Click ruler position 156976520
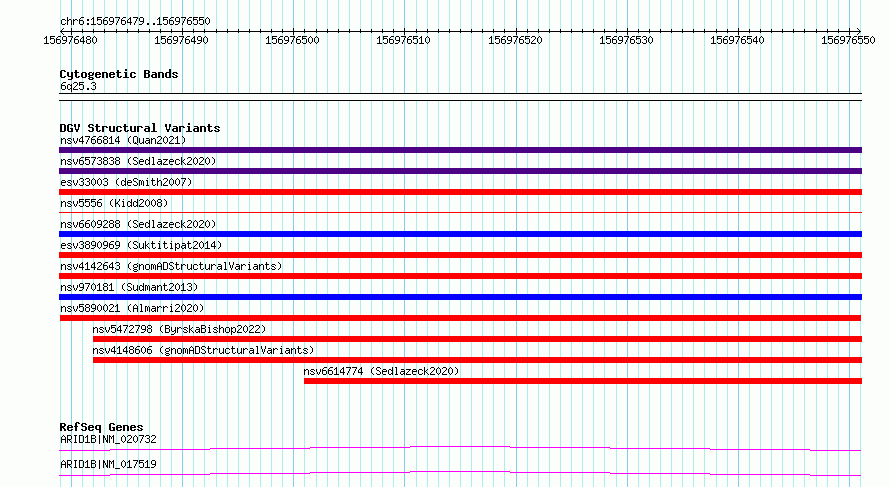 pos(515,40)
